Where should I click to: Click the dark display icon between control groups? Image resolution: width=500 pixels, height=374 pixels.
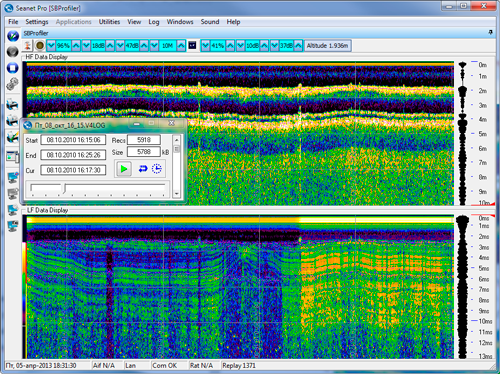(192, 45)
